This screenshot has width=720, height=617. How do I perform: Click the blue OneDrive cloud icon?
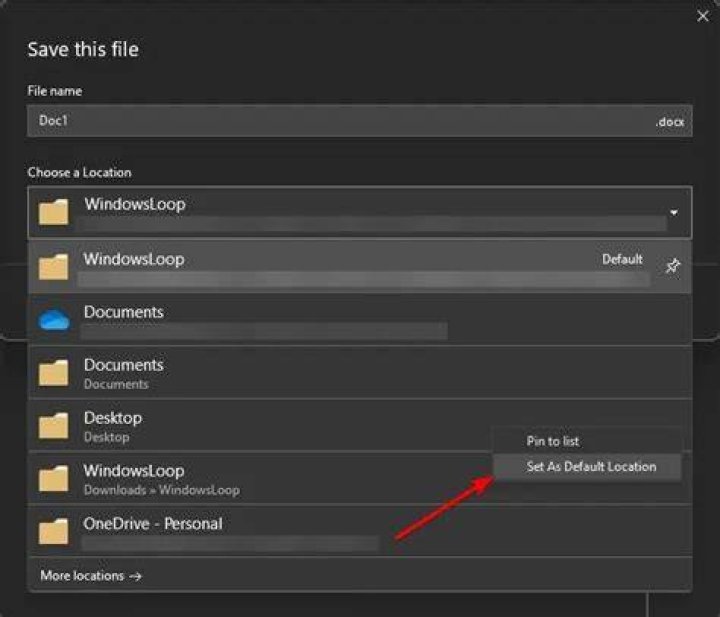[54, 320]
